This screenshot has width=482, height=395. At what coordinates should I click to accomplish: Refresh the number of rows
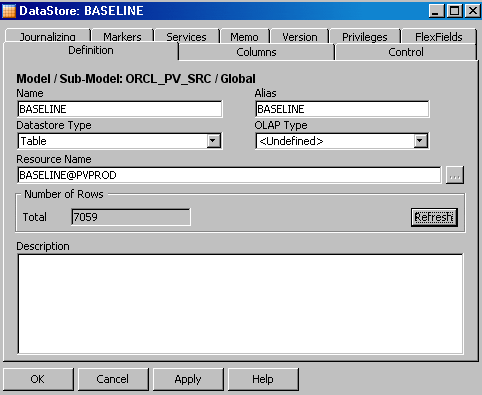[x=434, y=217]
